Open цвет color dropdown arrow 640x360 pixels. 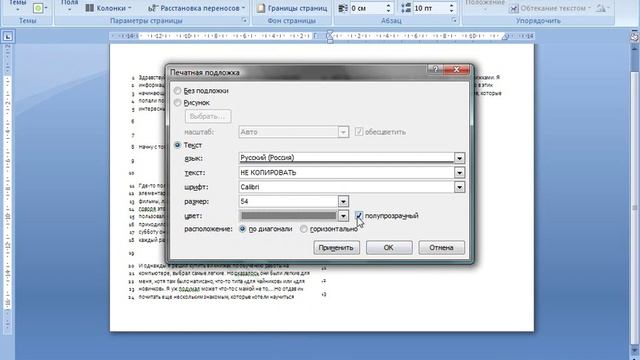coord(343,216)
